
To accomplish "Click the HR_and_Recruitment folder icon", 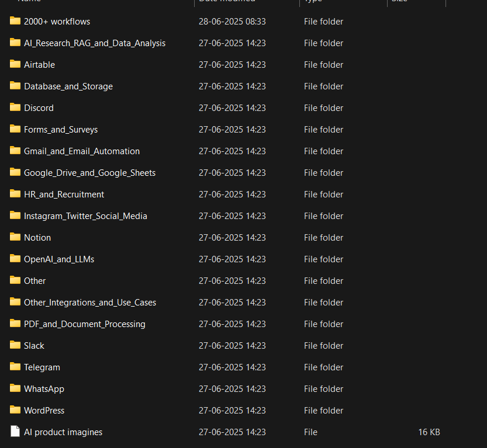I will [x=15, y=193].
